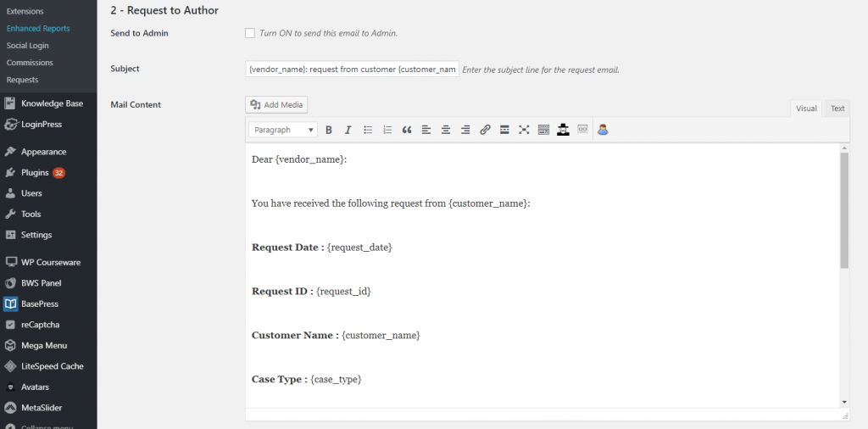Switch to the Visual editor tab

[x=806, y=109]
